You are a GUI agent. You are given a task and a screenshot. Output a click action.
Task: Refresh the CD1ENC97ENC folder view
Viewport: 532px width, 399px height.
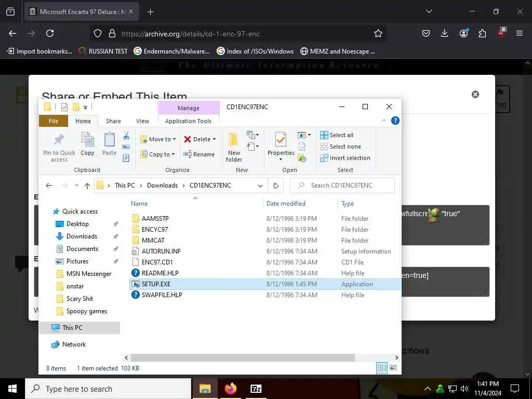point(276,185)
